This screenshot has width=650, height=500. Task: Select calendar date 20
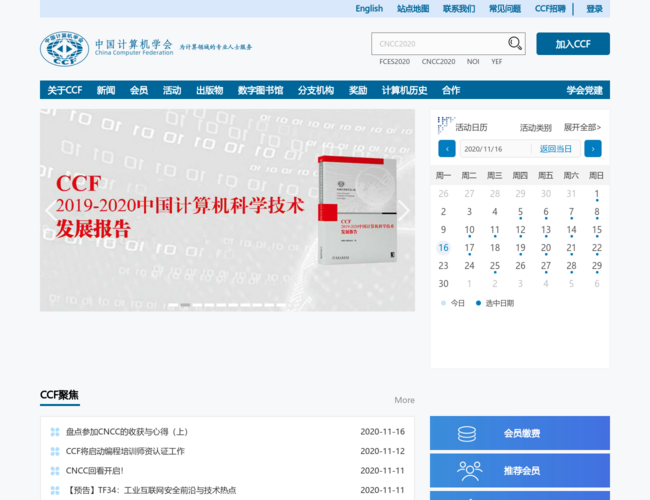coord(546,248)
